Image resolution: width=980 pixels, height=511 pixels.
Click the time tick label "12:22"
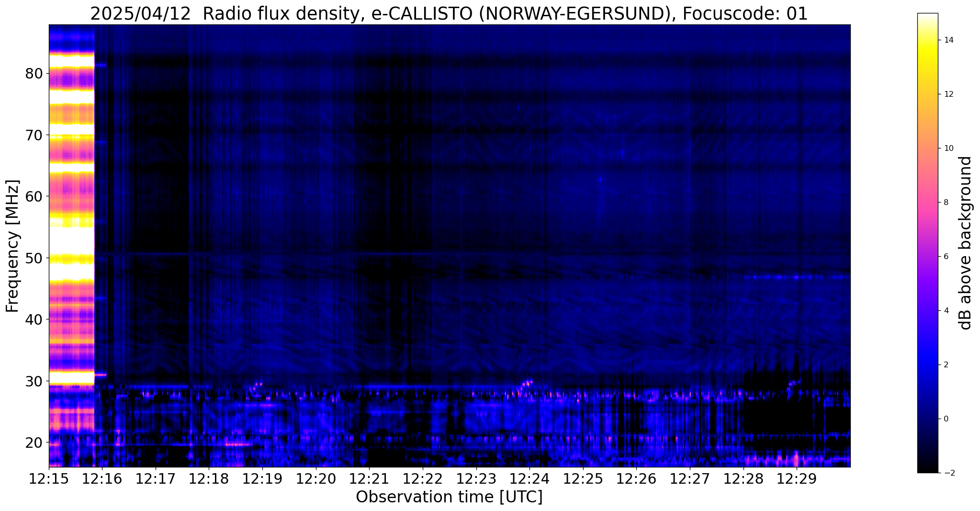(423, 479)
